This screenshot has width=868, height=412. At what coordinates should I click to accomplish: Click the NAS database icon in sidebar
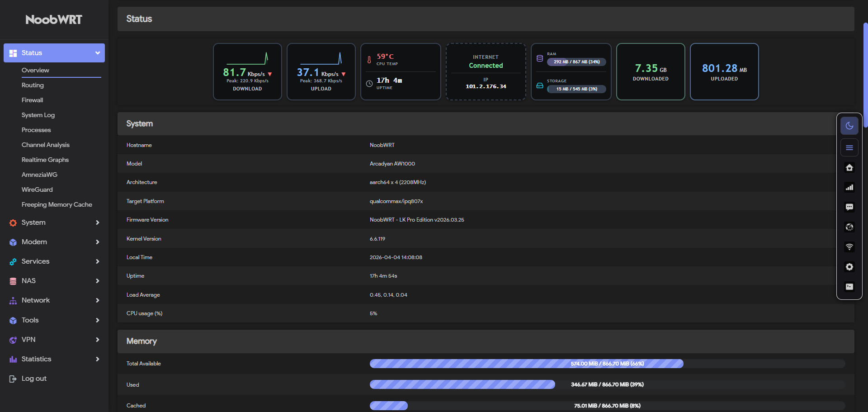(13, 281)
